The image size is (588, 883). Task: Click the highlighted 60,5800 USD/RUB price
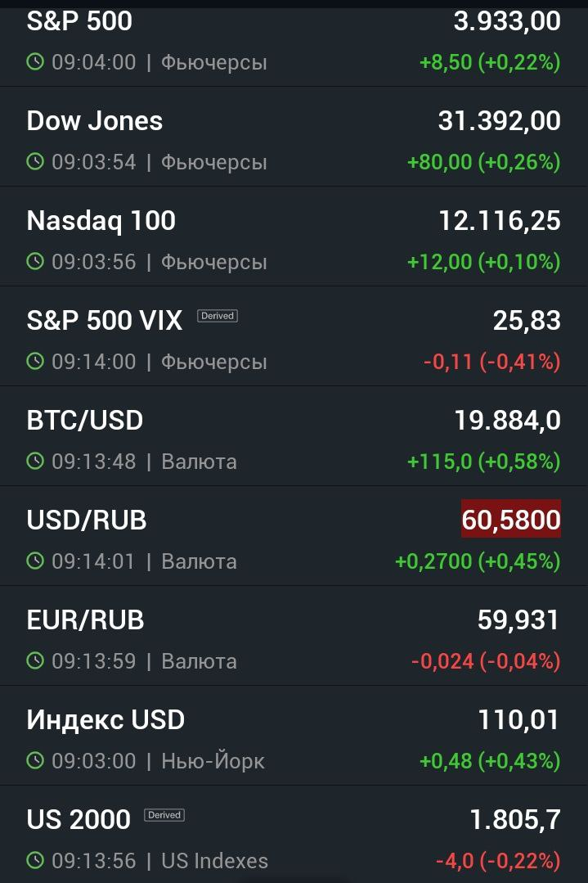[x=511, y=519]
